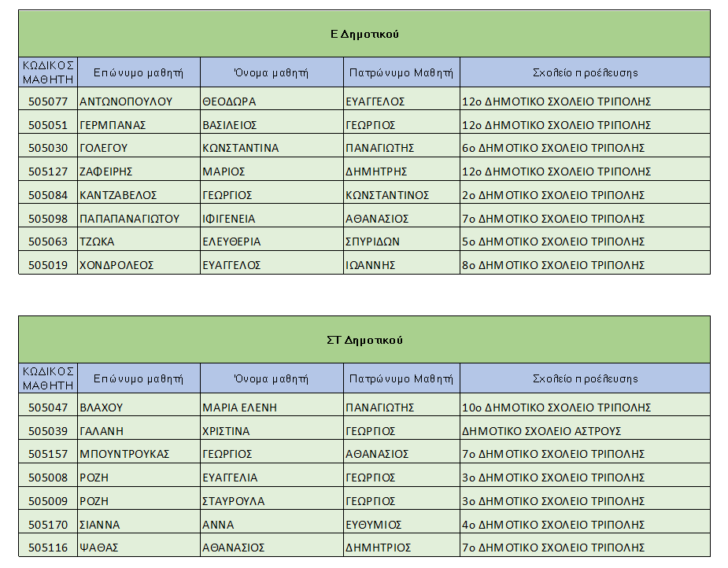
Task: Click the first name cell ΕΛΕΥΘΕΡΙΑ
Action: click(231, 242)
